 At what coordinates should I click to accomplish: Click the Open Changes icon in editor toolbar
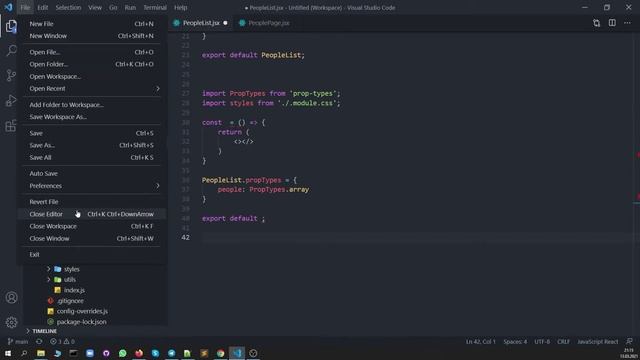pyautogui.click(x=596, y=23)
